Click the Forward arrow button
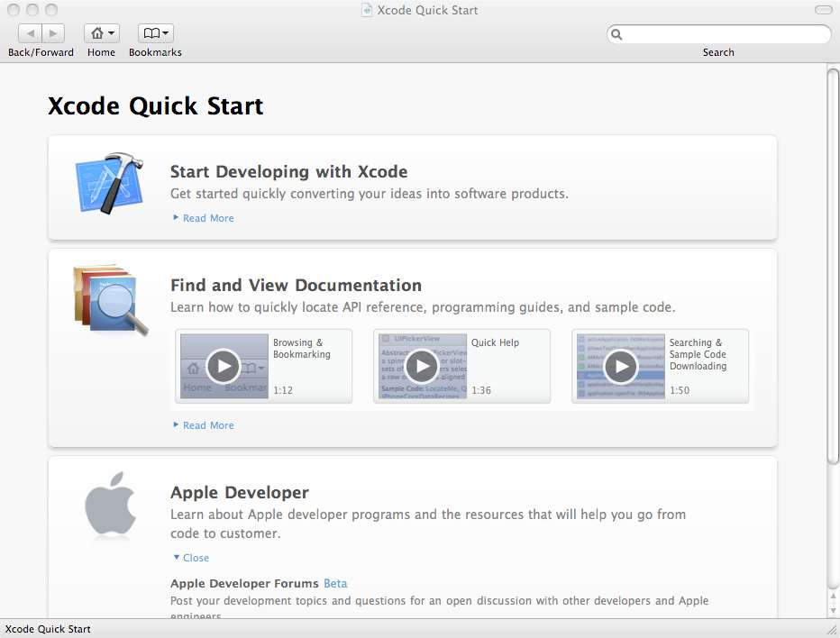Viewport: 840px width, 638px height. 53,33
